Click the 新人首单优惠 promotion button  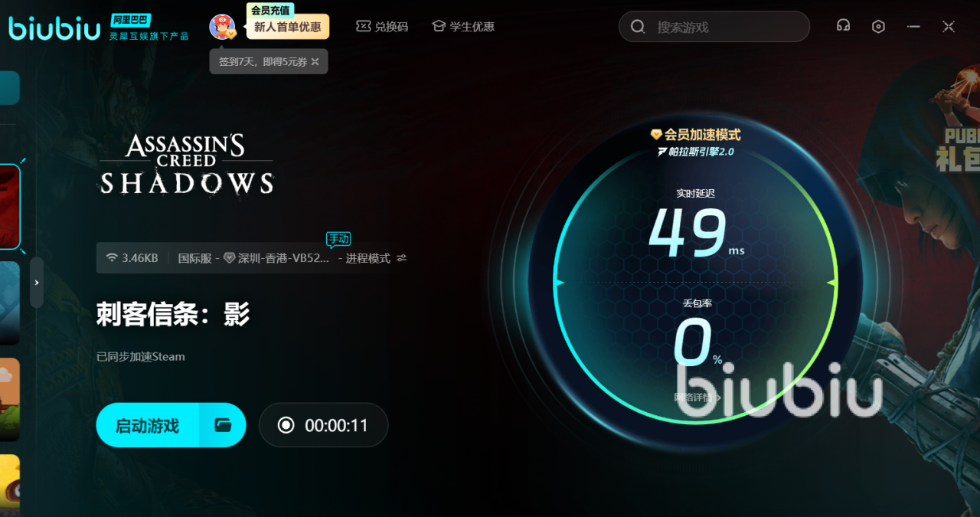(x=287, y=27)
